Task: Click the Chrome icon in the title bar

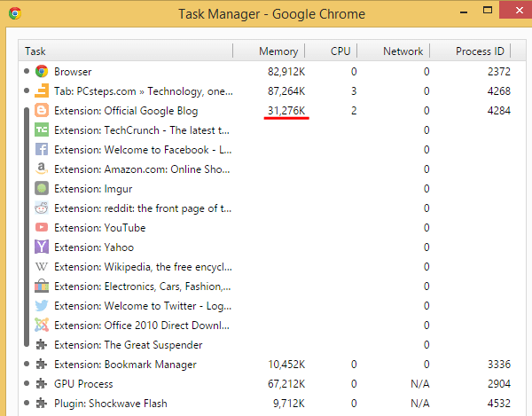Action: (15, 13)
